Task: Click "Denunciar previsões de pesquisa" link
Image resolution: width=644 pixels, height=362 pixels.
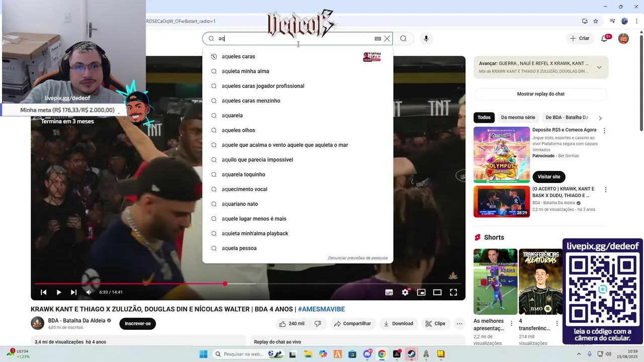Action: pyautogui.click(x=358, y=258)
